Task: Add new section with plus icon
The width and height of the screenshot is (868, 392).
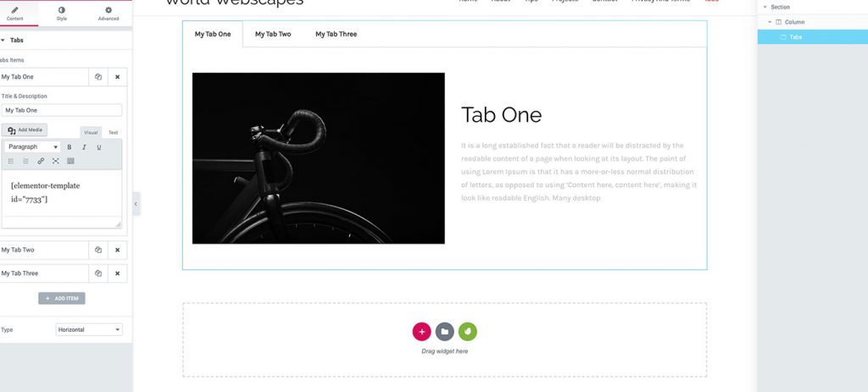Action: (422, 332)
